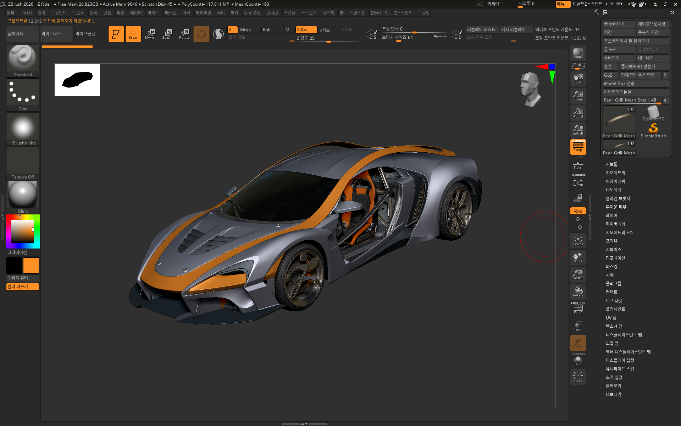Select the Draw mode button
681x426 pixels.
(x=133, y=34)
